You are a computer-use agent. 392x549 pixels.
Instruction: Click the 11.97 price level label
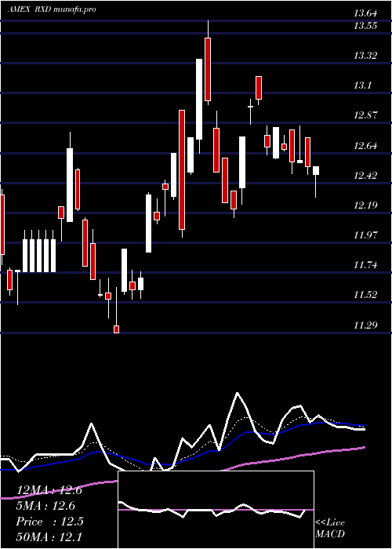point(366,235)
